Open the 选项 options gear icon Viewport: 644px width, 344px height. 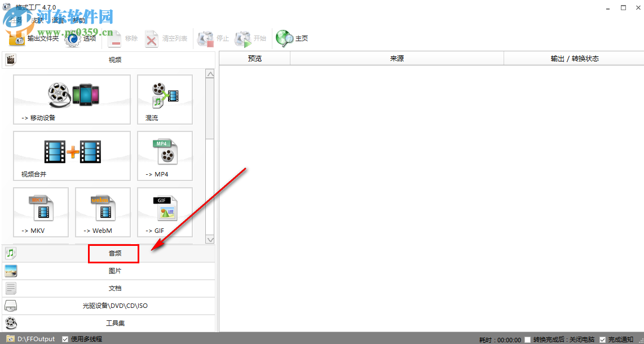tap(73, 39)
